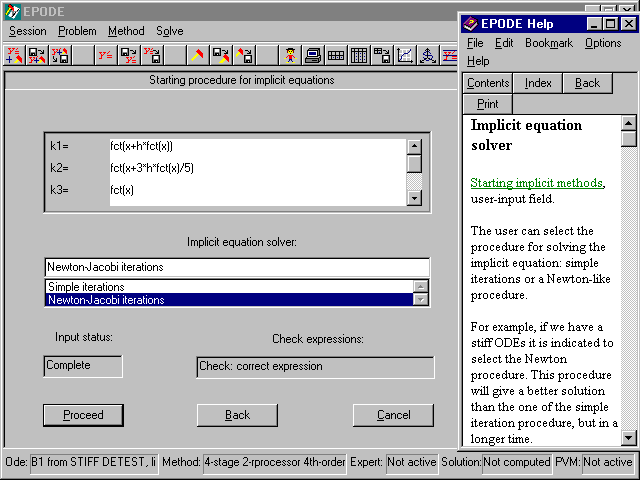The width and height of the screenshot is (640, 480).
Task: Click the first toolbar icon on the left
Action: click(x=15, y=56)
